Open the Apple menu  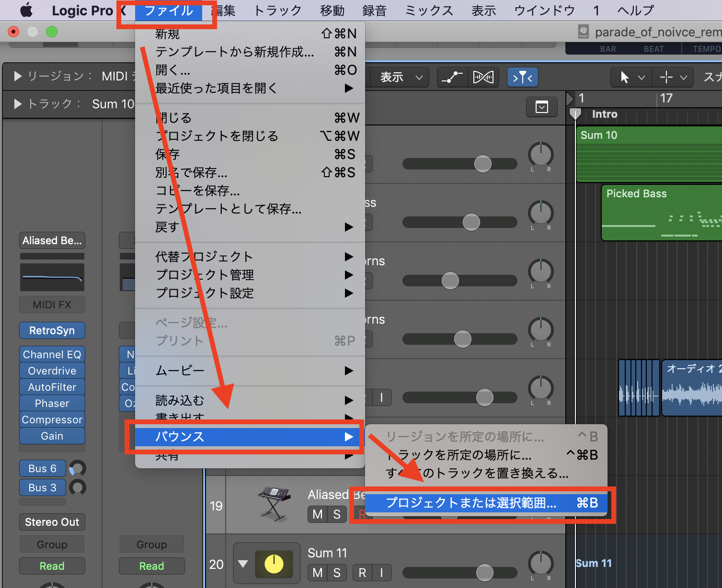[x=26, y=10]
